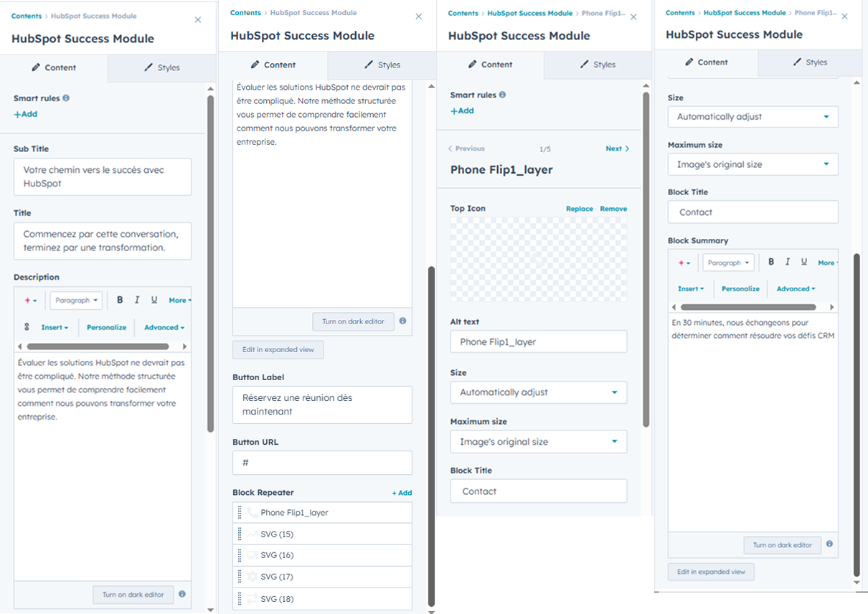Click HubSpot Success Module breadcrumb in third panel
The height and width of the screenshot is (614, 868).
[529, 13]
